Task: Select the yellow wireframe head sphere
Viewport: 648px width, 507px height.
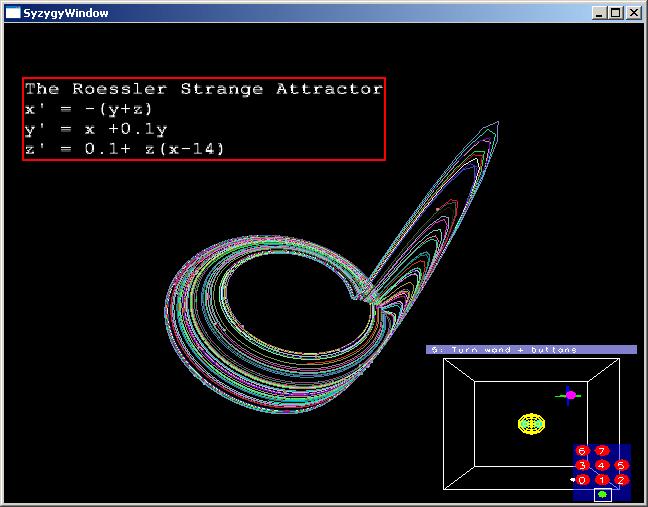Action: (x=532, y=423)
